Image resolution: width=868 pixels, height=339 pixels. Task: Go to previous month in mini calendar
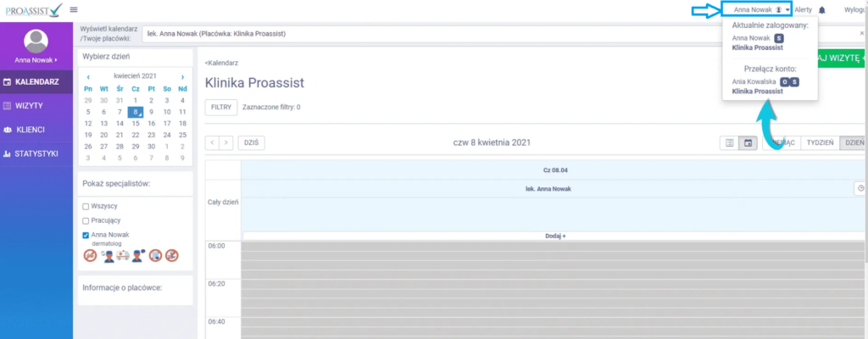click(x=88, y=76)
